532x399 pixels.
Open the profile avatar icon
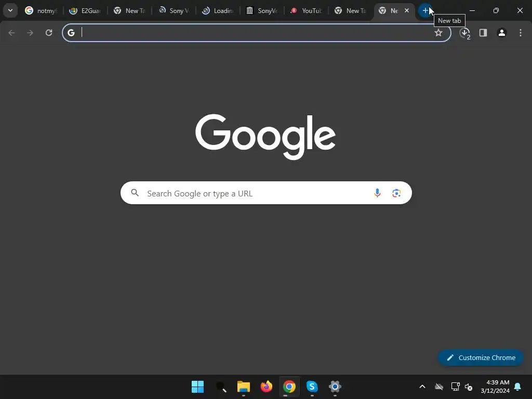click(x=502, y=33)
